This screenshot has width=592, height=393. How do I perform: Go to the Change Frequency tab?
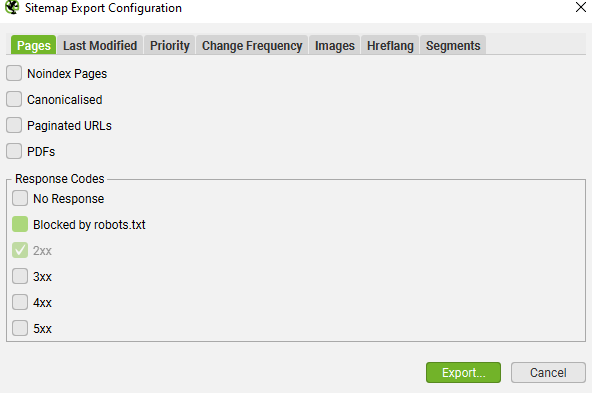point(252,45)
